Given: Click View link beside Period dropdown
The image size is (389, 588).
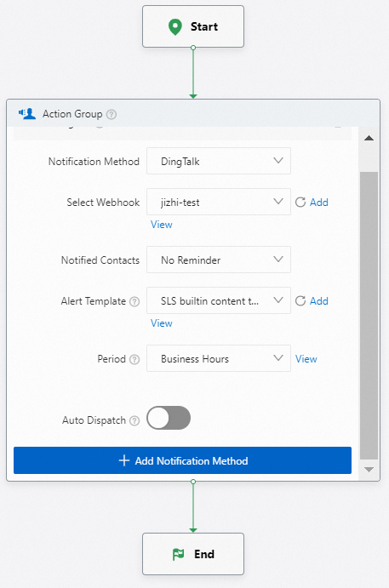Looking at the screenshot, I should coord(306,359).
